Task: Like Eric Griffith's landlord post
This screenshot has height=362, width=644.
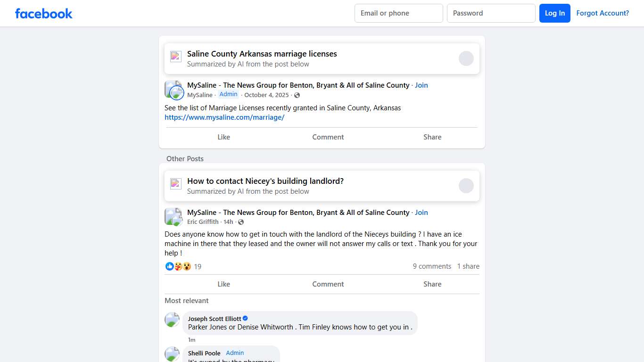Action: tap(223, 284)
